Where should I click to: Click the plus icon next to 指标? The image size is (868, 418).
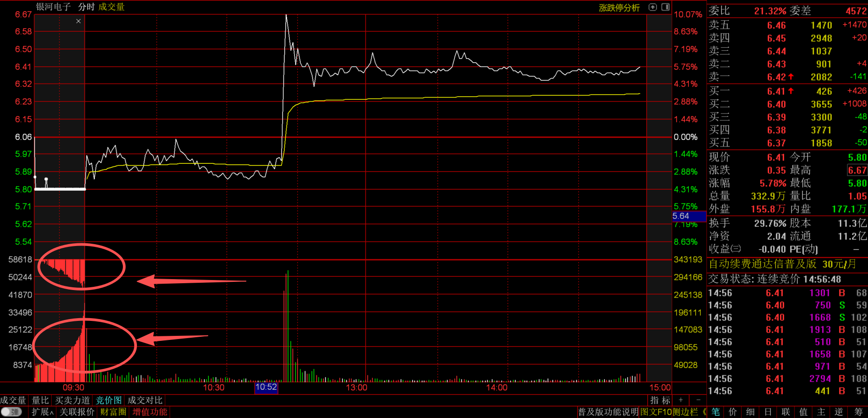pos(681,400)
